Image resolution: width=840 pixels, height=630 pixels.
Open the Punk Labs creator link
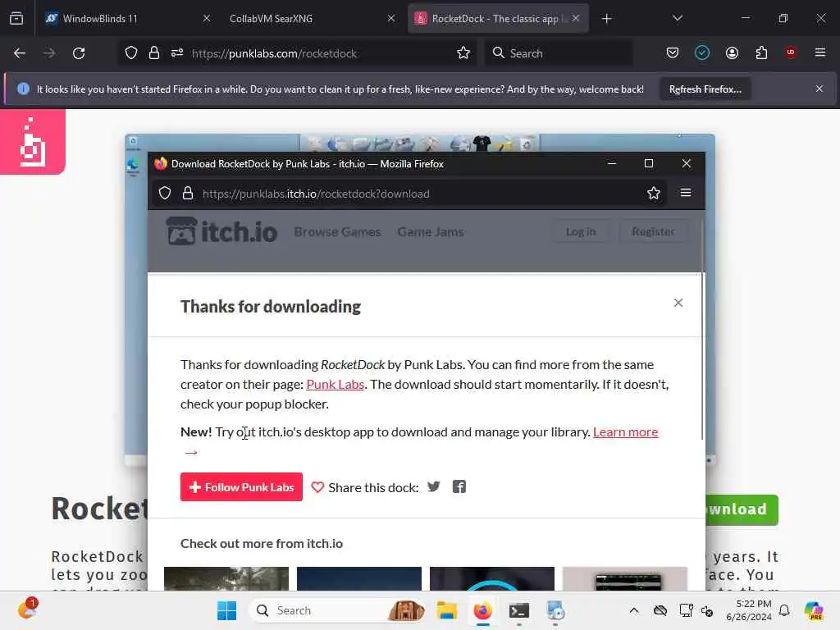point(336,384)
